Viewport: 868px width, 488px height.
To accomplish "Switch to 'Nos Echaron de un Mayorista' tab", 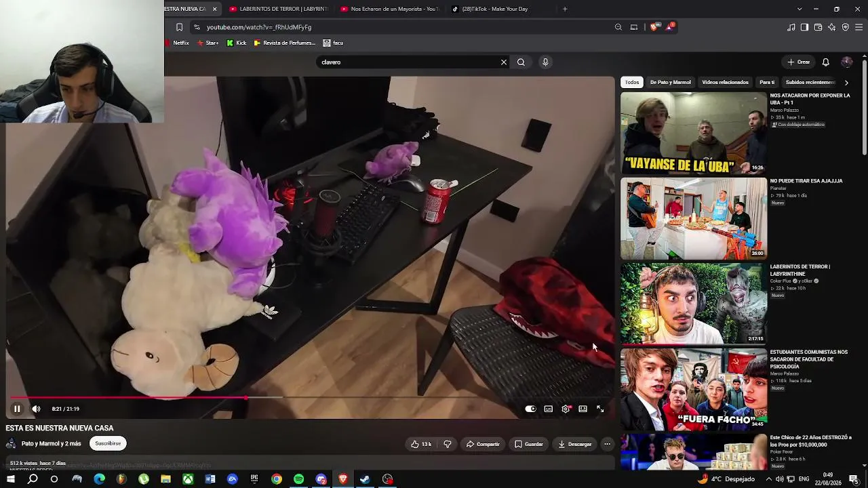I will tap(390, 9).
